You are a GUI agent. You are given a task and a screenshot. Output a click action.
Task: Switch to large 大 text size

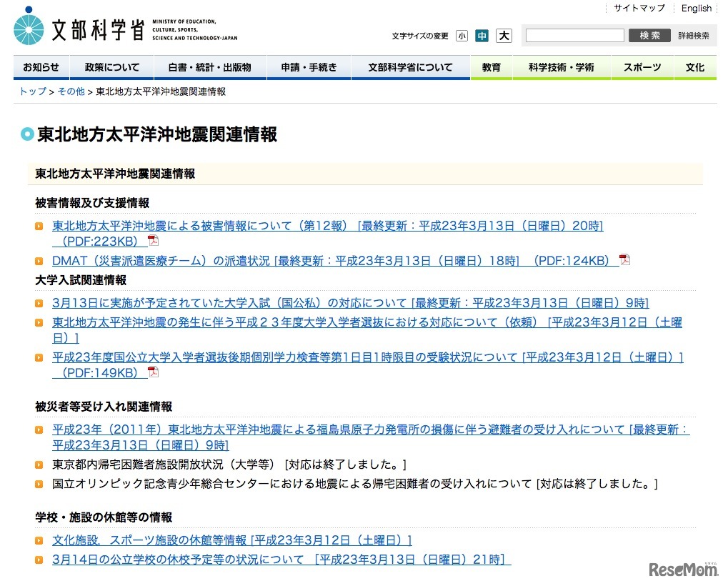504,35
